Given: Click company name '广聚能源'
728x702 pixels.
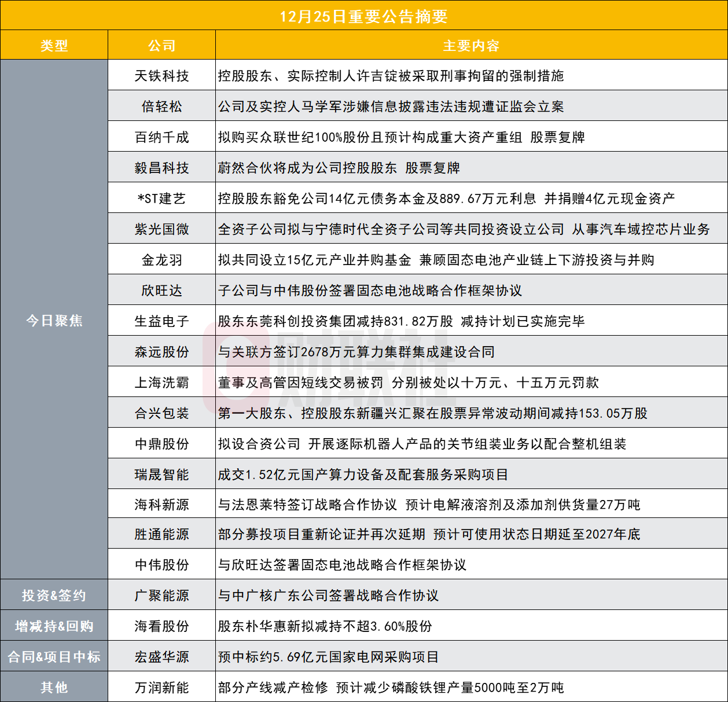Looking at the screenshot, I should coord(161,596).
